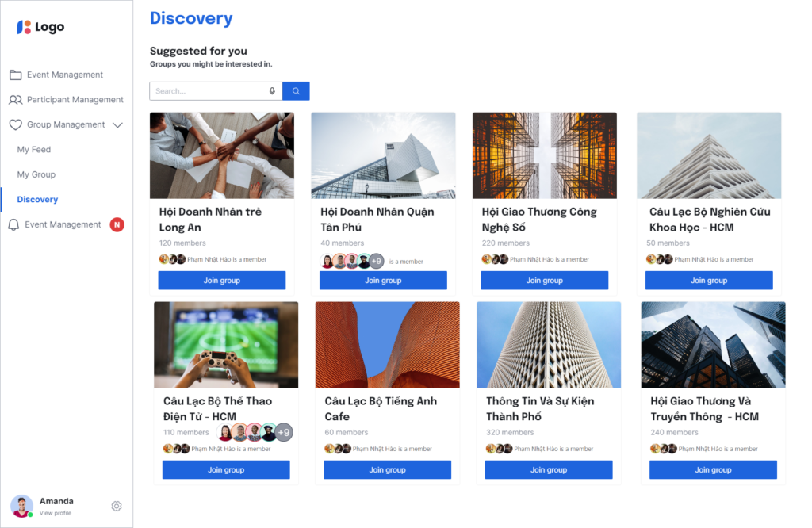Join Hội Doanh Nhân trẻ Long An group

(221, 281)
